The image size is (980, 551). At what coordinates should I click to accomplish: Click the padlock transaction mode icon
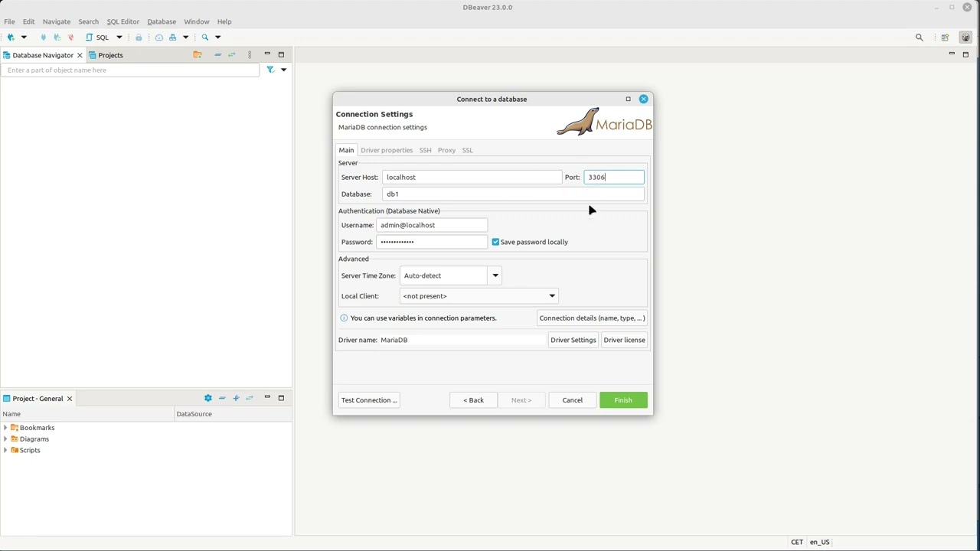pos(139,37)
